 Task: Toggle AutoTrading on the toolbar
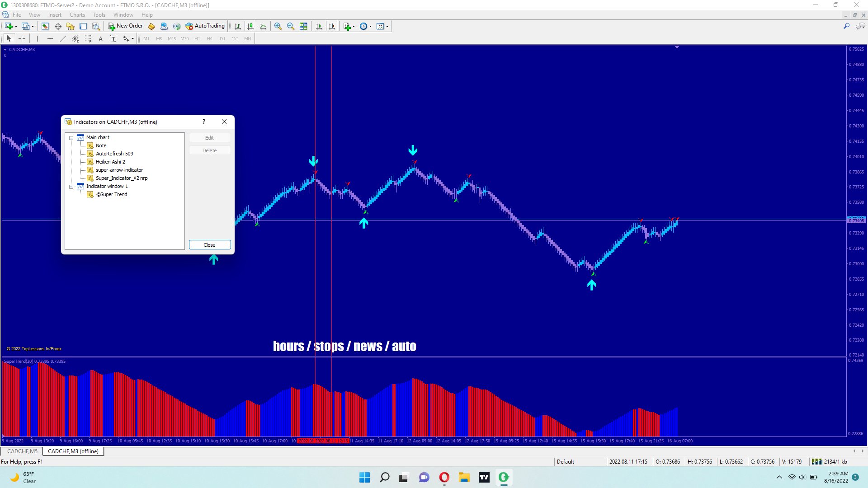(205, 26)
